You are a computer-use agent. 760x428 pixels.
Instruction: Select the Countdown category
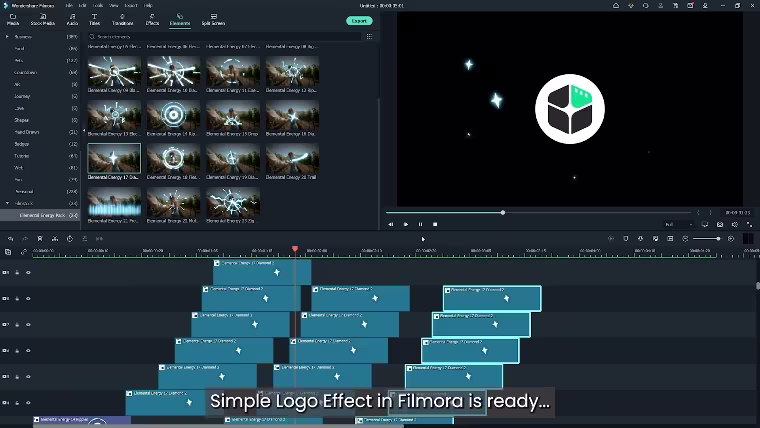[x=25, y=72]
